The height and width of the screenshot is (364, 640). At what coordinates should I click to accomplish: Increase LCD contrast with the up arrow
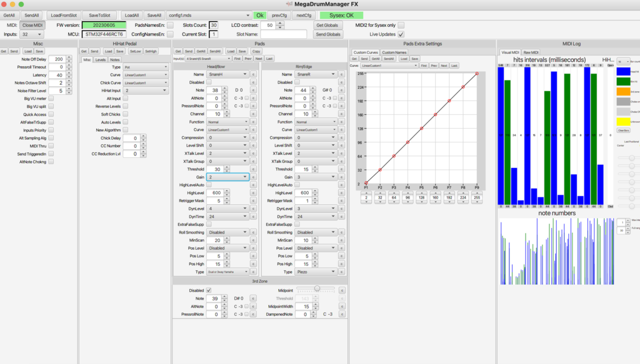tap(279, 23)
